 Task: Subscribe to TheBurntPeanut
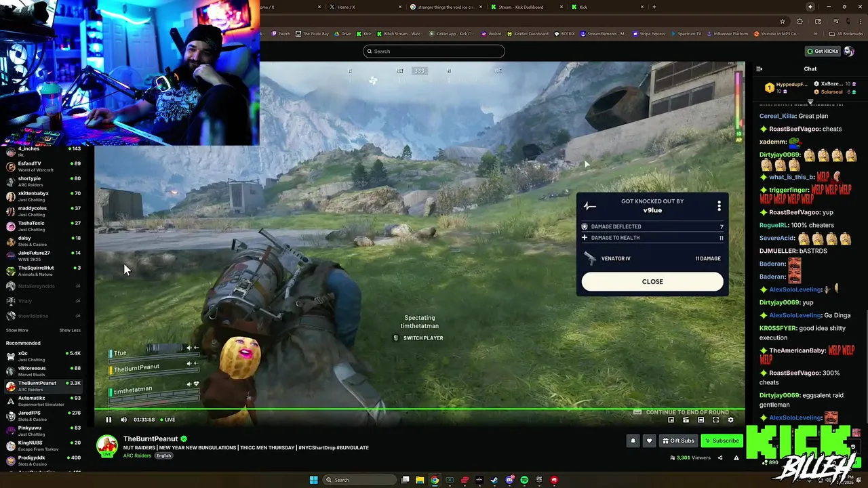722,441
